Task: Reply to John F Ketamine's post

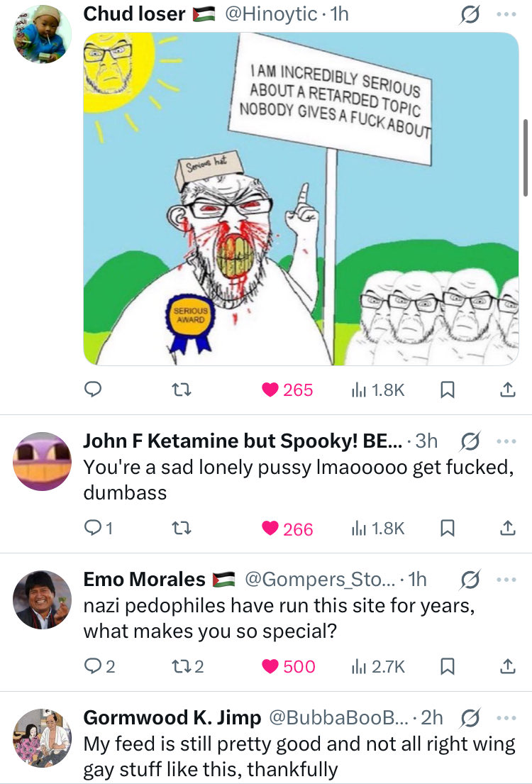Action: pyautogui.click(x=94, y=528)
